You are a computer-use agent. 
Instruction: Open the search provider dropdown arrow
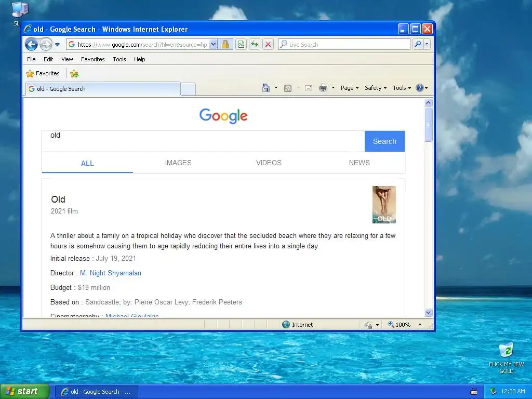(x=427, y=44)
